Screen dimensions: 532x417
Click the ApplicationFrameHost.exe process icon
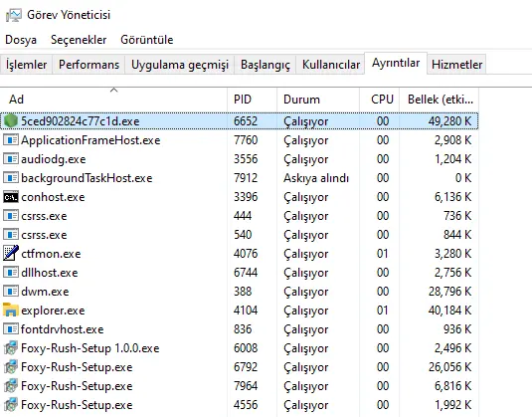tap(11, 140)
